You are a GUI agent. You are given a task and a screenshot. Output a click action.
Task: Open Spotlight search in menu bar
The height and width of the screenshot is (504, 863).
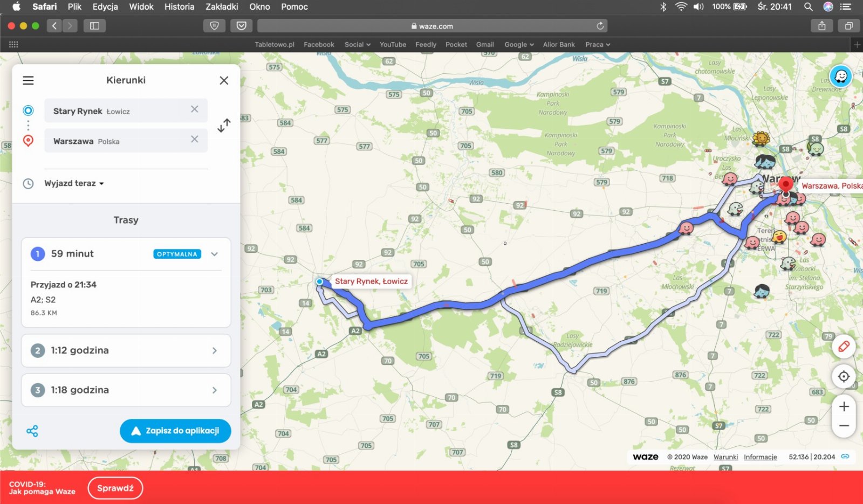[x=808, y=6]
